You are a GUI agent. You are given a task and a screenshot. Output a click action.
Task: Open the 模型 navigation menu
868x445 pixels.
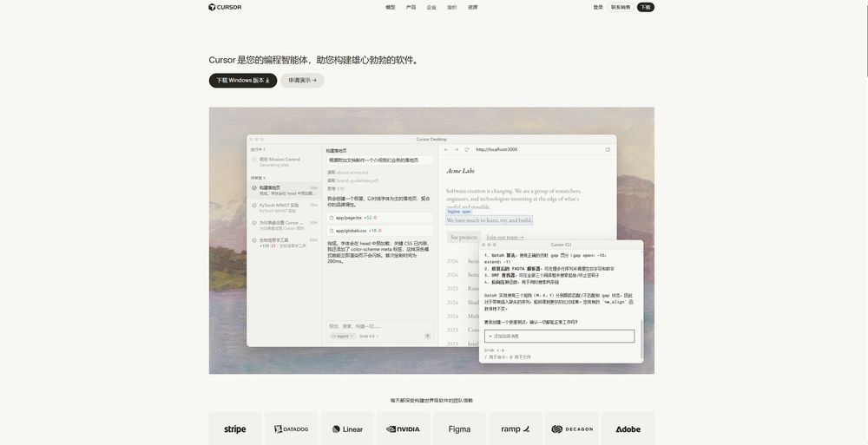pyautogui.click(x=391, y=7)
